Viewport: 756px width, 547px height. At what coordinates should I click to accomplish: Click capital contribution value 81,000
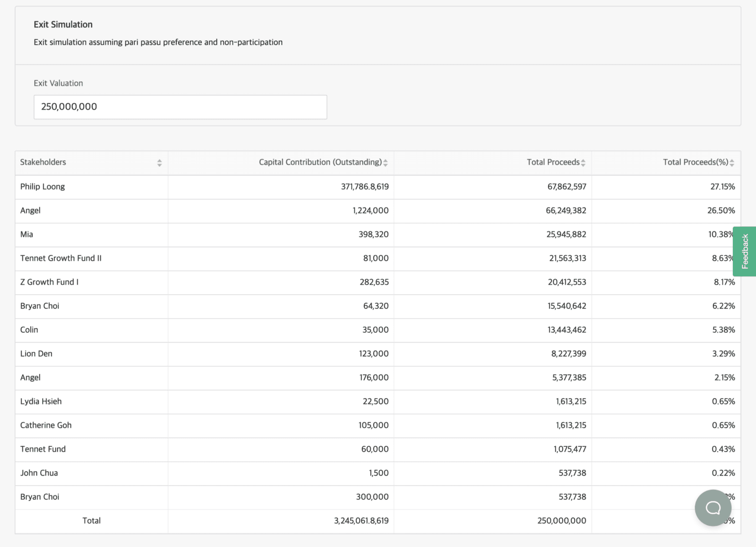point(376,258)
